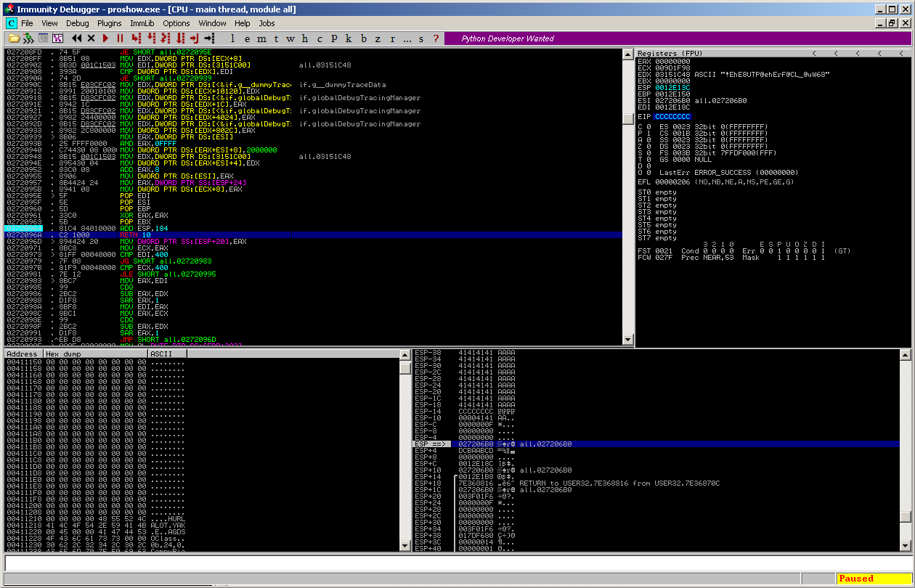The width and height of the screenshot is (915, 588).
Task: Open the Debug menu
Action: pyautogui.click(x=77, y=23)
